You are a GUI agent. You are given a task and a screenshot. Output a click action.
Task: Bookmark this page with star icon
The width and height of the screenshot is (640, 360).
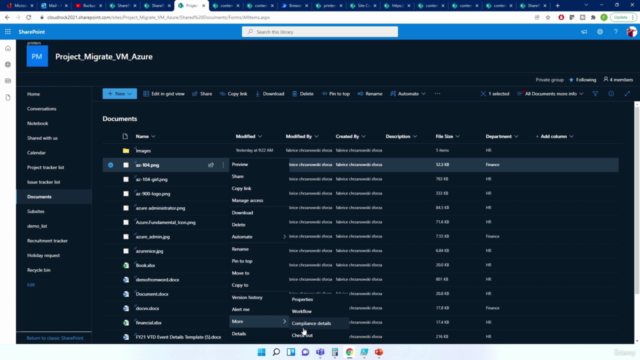[x=548, y=18]
